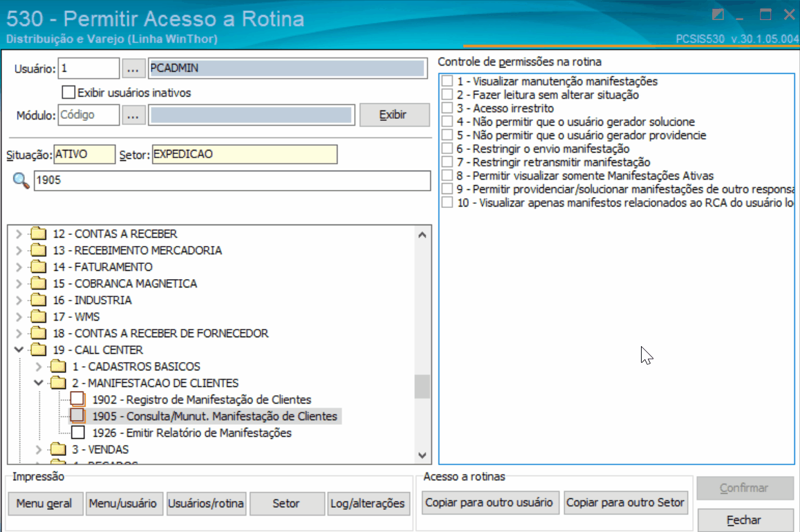Screen dimensions: 800x532
Task: Click the Fechar button
Action: click(745, 520)
